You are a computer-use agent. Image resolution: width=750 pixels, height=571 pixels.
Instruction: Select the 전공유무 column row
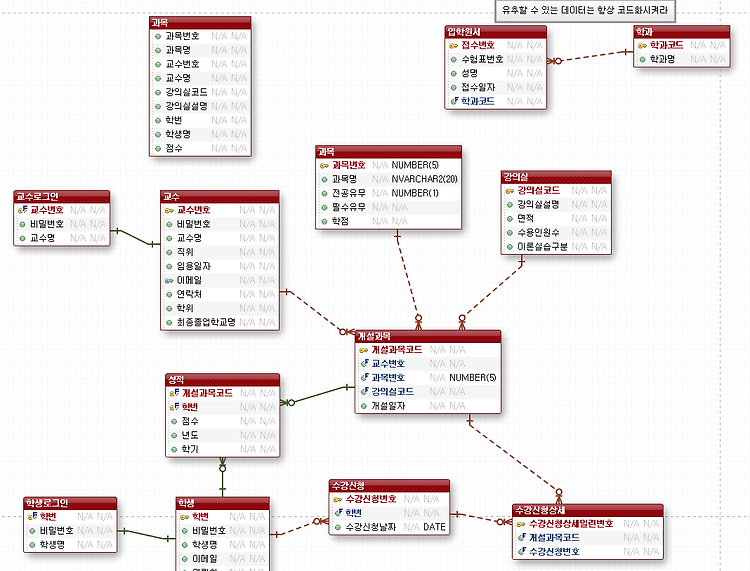388,193
